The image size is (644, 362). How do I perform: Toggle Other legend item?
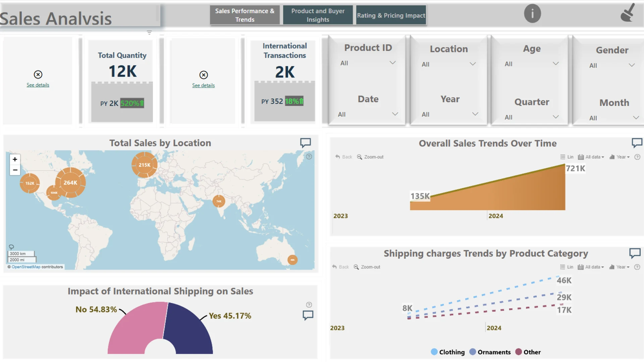528,352
